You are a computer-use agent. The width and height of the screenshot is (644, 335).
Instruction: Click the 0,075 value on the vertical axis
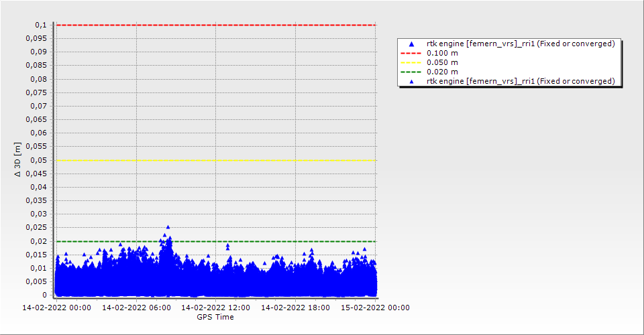tap(38, 92)
